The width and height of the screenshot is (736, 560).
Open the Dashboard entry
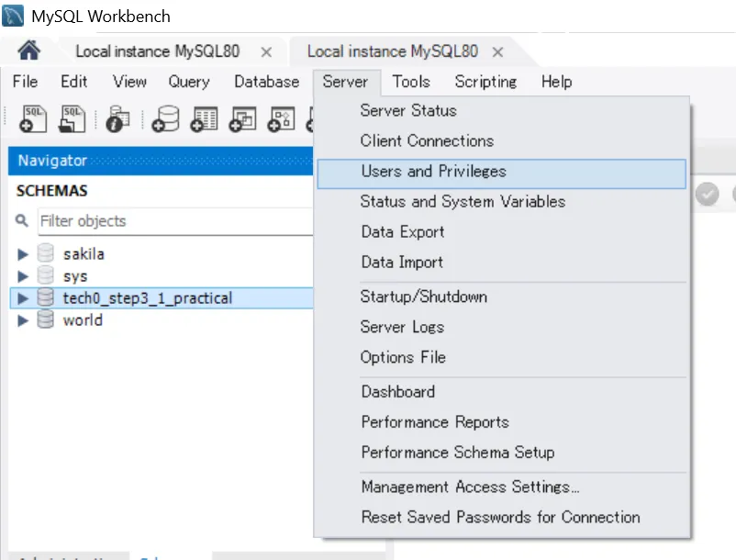[x=502, y=392]
